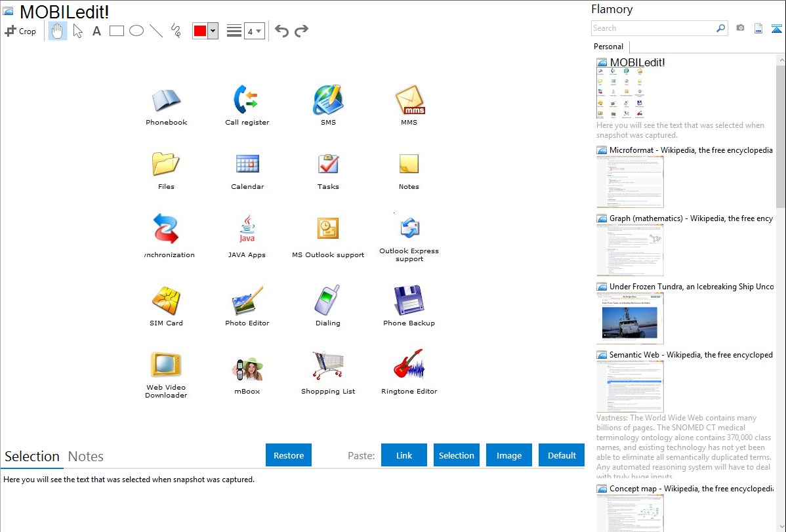786x532 pixels.
Task: Click the Flamory search field
Action: coord(653,28)
